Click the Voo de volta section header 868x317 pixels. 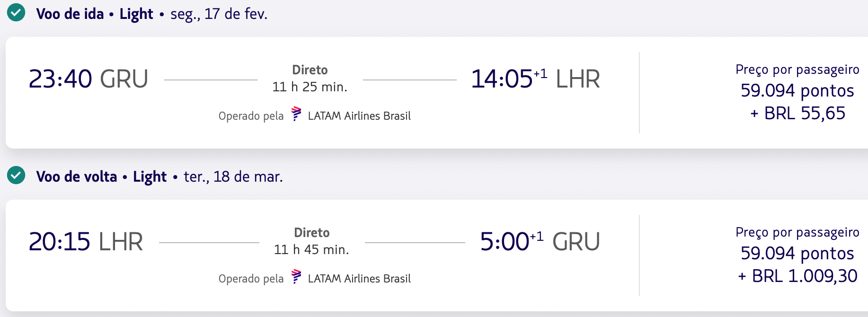pos(77,176)
